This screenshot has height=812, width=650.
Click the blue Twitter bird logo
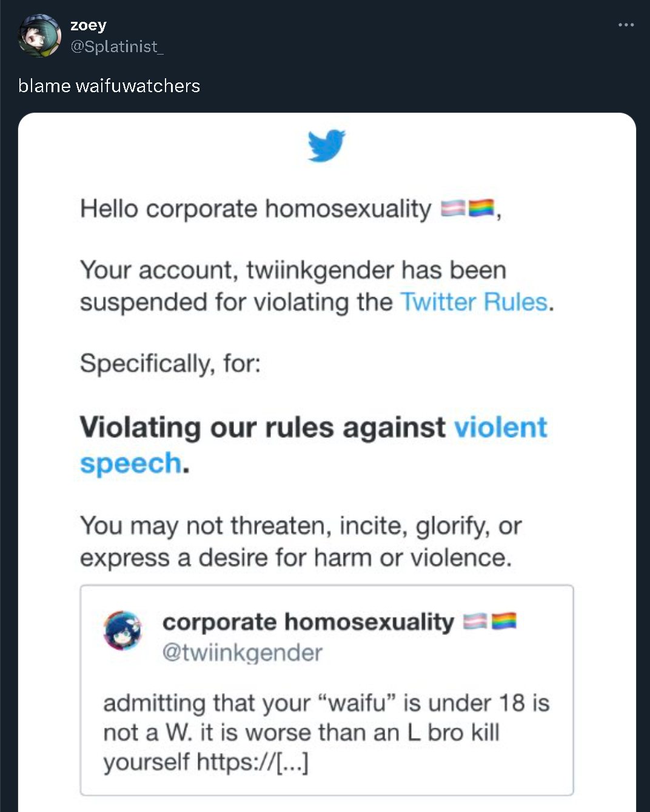click(x=326, y=146)
